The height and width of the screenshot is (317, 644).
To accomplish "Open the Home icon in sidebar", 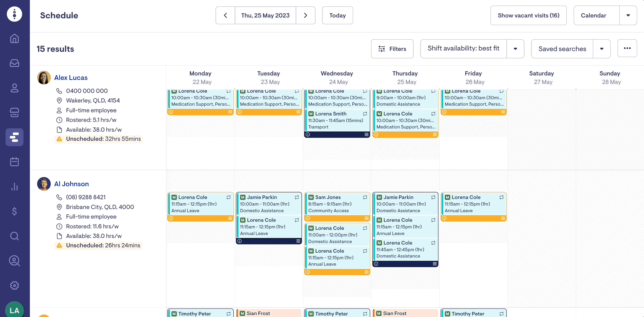I will click(x=15, y=39).
